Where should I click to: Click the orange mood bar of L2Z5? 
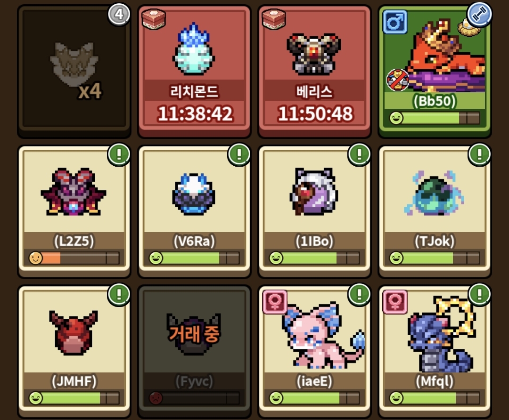tap(74, 258)
